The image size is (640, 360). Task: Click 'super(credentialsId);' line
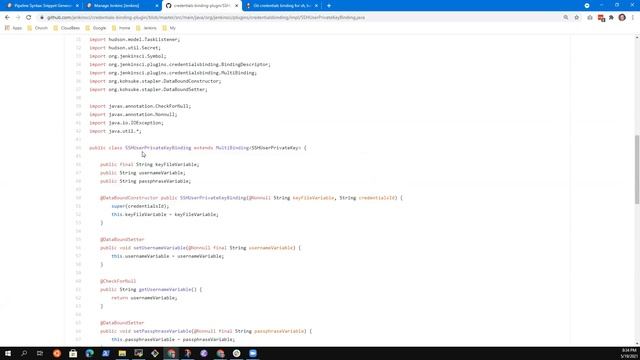click(140, 206)
